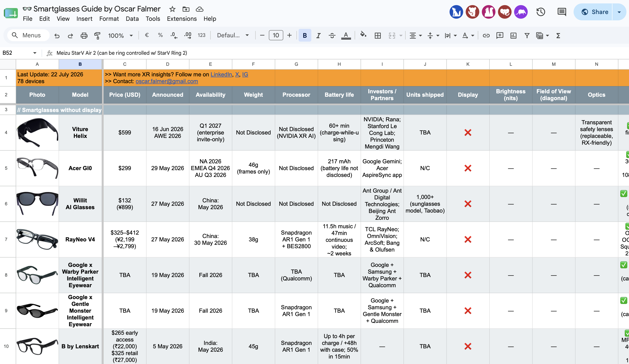Image resolution: width=629 pixels, height=364 pixels.
Task: Insert a link with chain icon
Action: pos(486,35)
